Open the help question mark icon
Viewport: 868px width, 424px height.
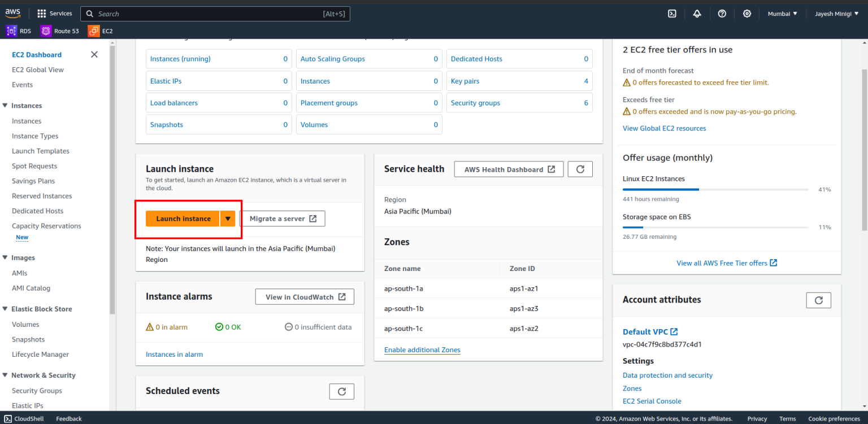722,13
